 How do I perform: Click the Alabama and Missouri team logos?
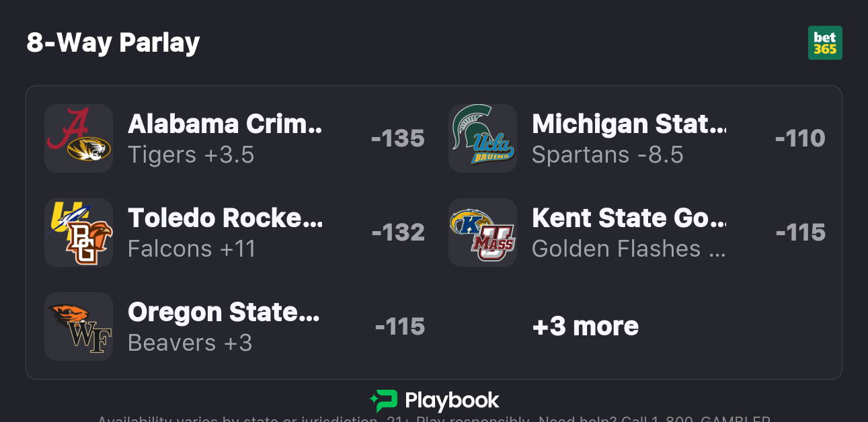coord(79,138)
